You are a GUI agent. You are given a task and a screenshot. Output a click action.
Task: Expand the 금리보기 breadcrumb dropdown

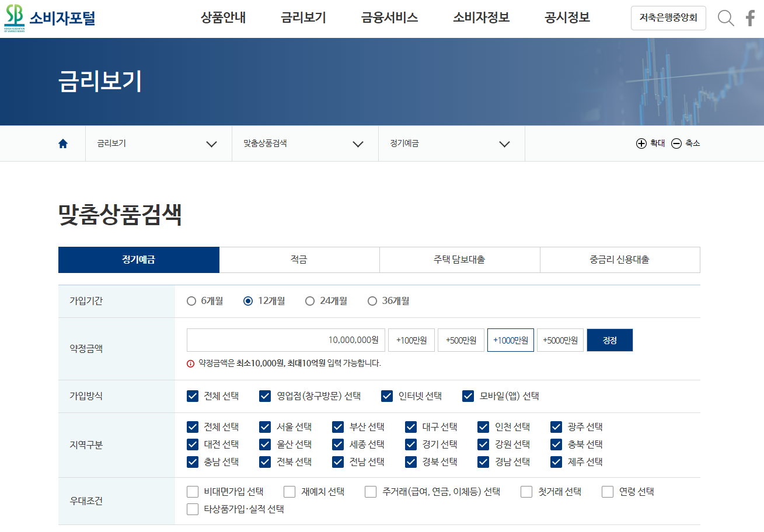pyautogui.click(x=211, y=143)
